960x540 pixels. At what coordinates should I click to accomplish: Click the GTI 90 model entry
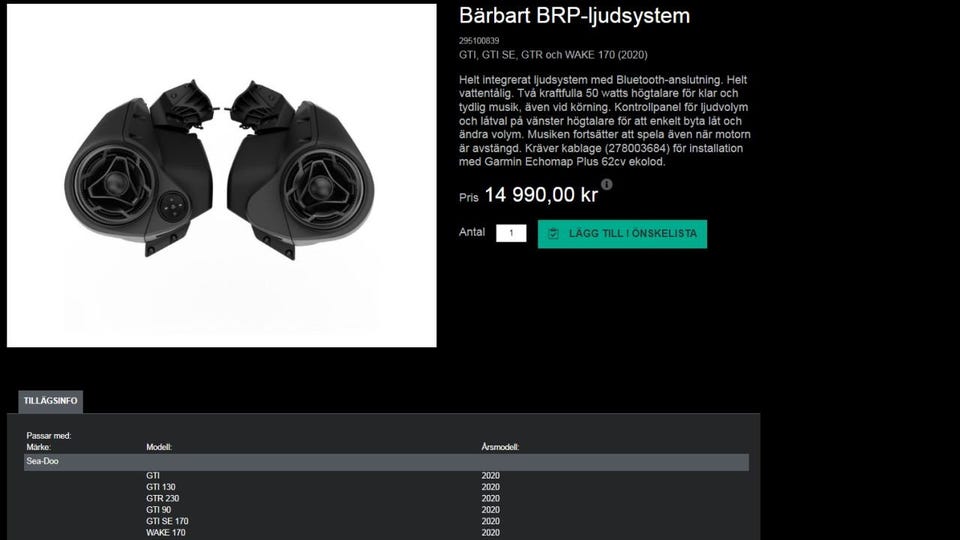click(x=159, y=510)
